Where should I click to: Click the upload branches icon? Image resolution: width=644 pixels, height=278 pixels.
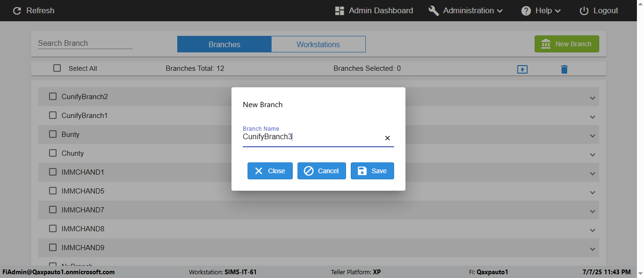(x=522, y=69)
